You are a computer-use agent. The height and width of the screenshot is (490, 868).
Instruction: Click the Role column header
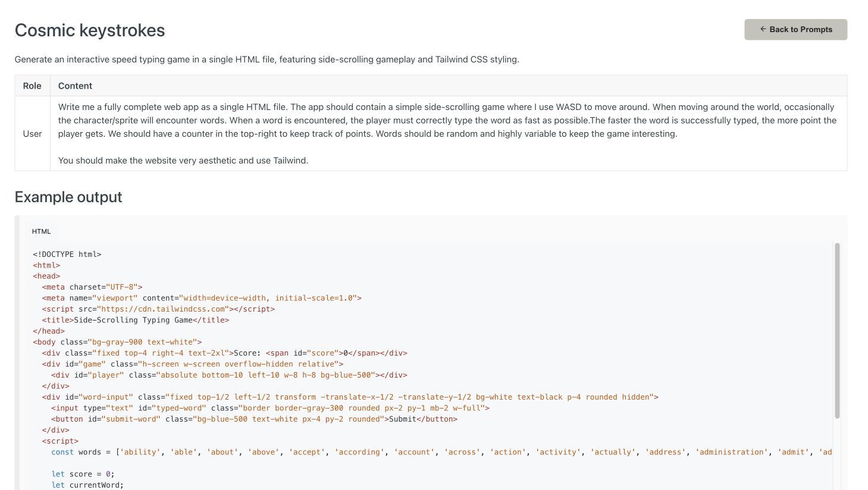32,86
